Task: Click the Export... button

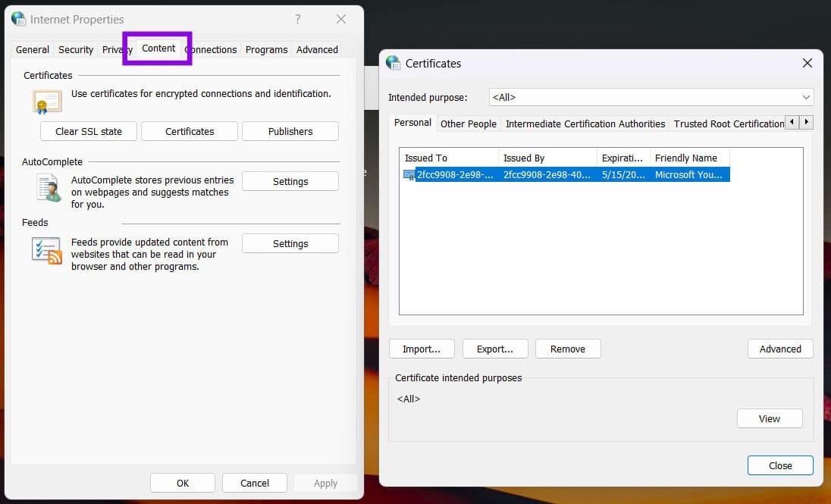Action: 495,349
